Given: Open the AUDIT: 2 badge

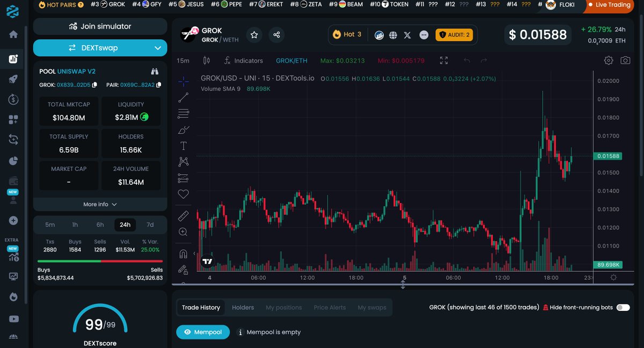Looking at the screenshot, I should (x=454, y=35).
